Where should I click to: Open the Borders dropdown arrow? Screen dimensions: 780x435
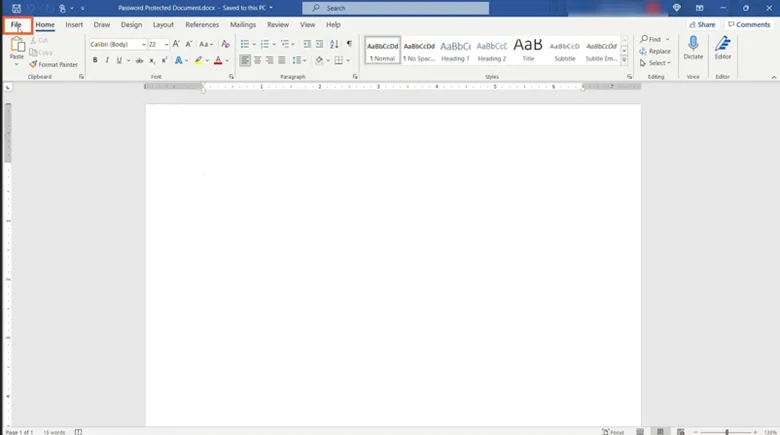tap(348, 61)
